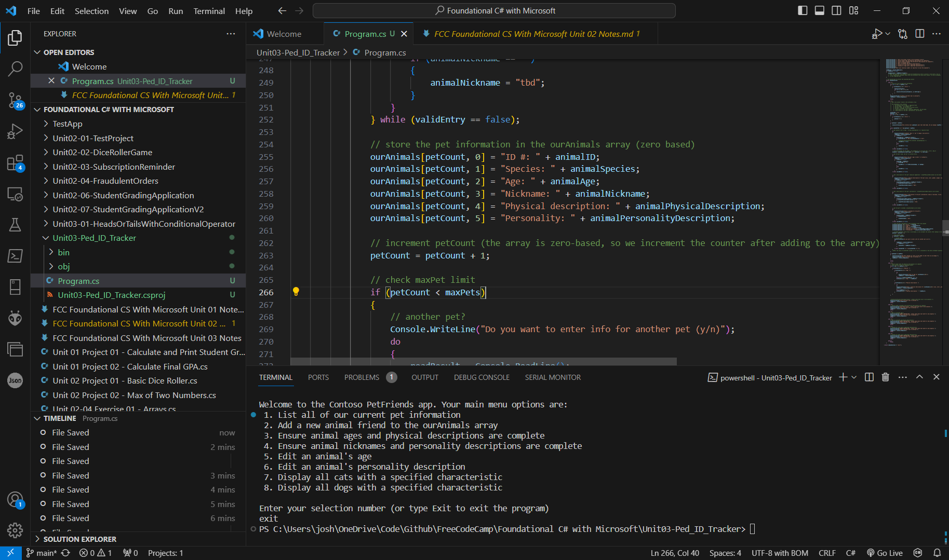Open Run and Debug view
This screenshot has height=560, width=949.
coord(15,131)
